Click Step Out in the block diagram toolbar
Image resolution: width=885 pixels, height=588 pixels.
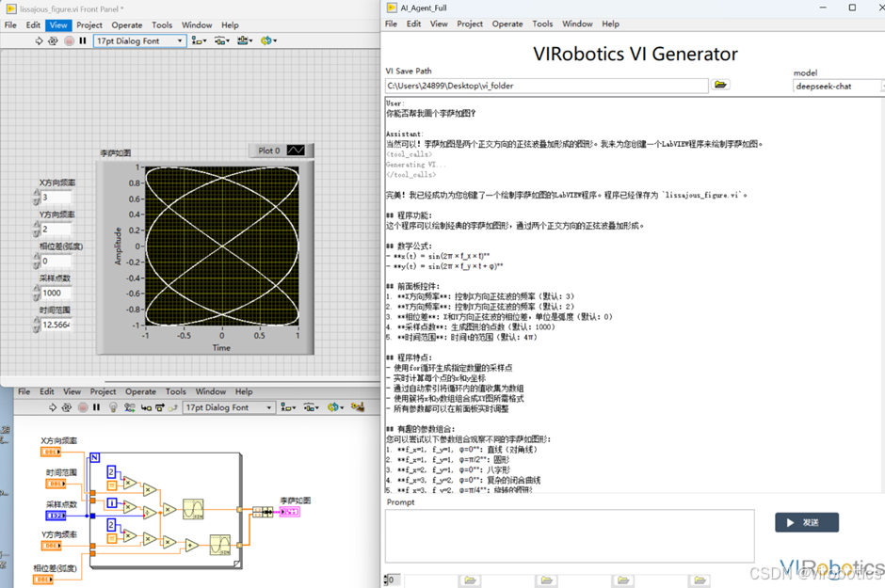coord(173,407)
